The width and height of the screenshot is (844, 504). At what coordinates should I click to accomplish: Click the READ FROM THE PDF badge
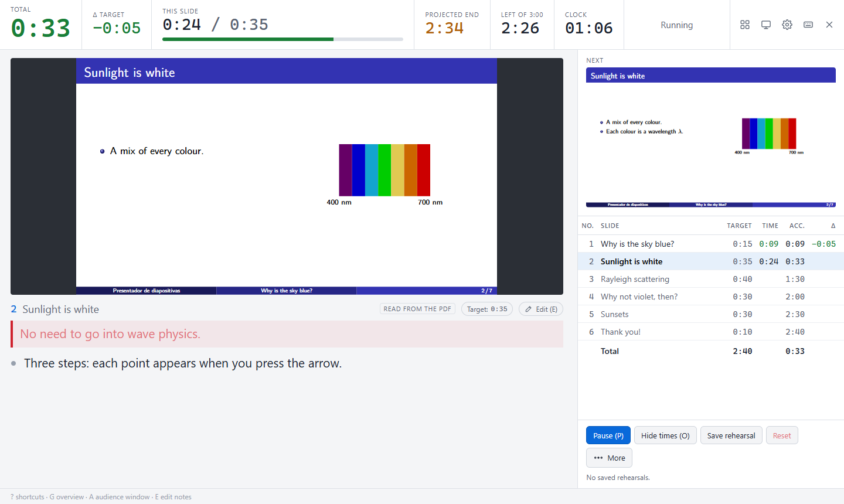tap(417, 309)
